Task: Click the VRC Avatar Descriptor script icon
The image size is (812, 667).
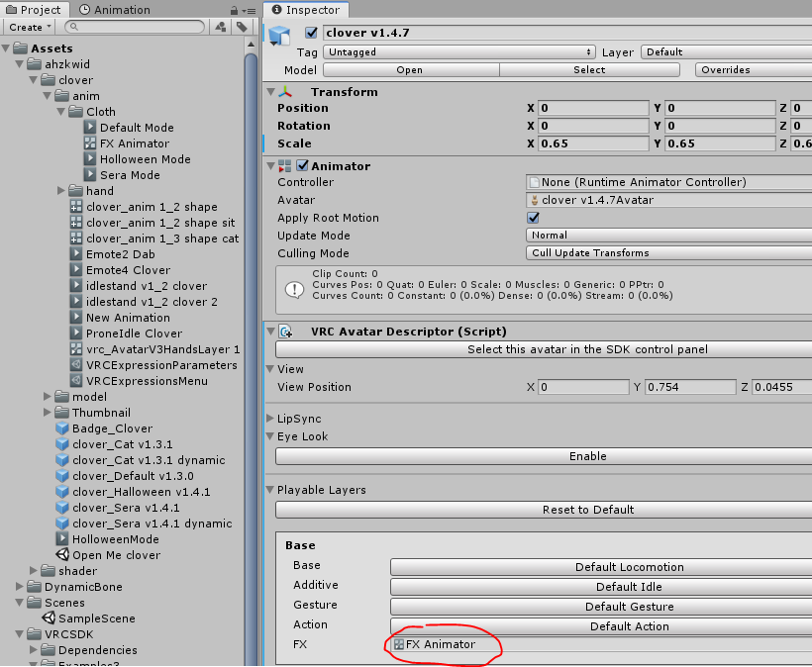Action: tap(285, 332)
